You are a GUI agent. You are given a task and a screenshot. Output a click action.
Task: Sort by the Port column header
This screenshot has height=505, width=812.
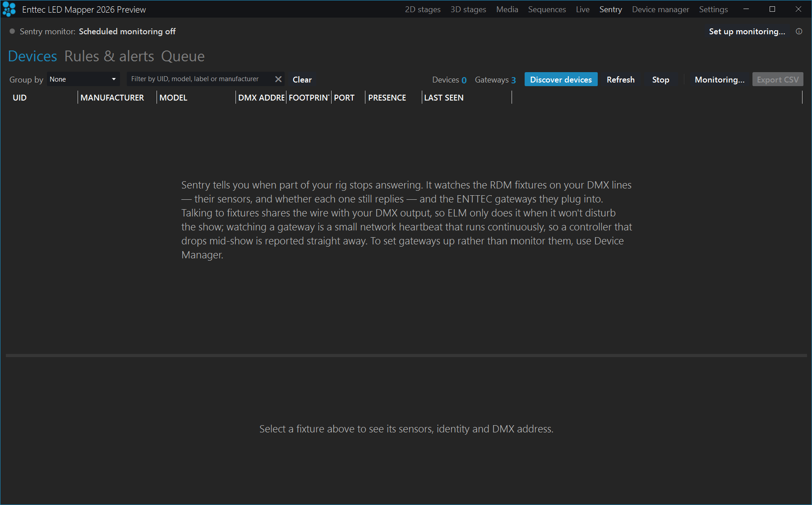(x=348, y=98)
